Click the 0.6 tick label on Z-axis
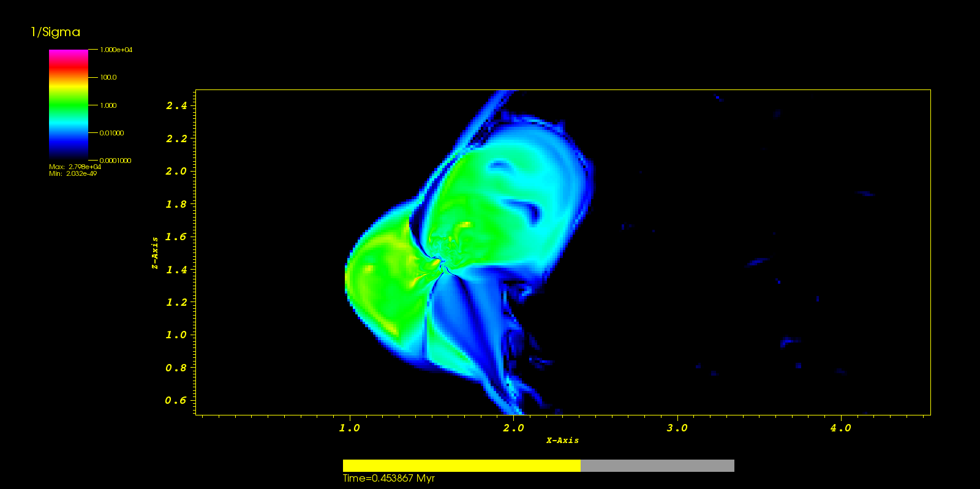Screen dimensions: 980x489 click(x=176, y=400)
